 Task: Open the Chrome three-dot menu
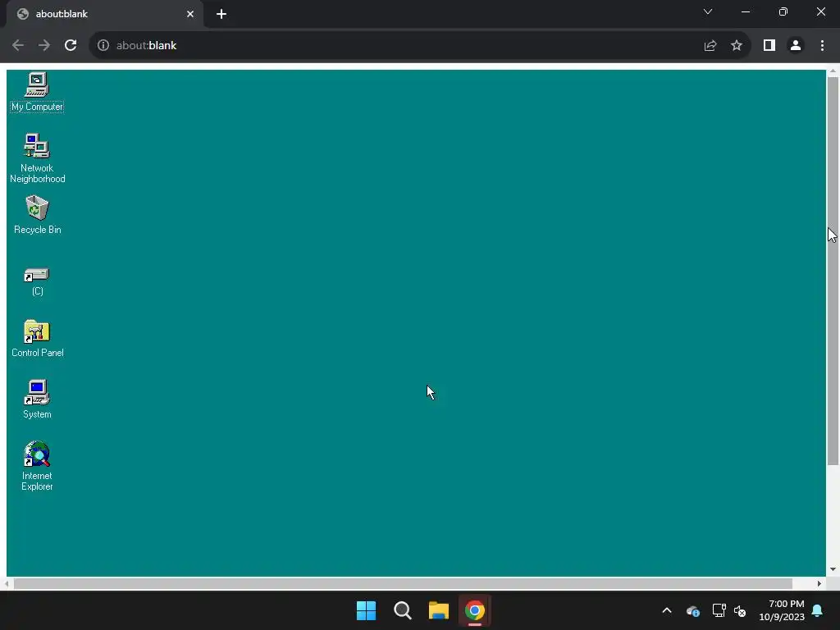pos(822,46)
